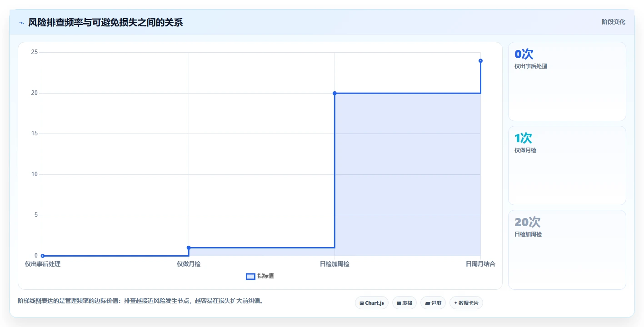Image resolution: width=644 pixels, height=327 pixels.
Task: Click the 表格 tag button
Action: tap(404, 303)
